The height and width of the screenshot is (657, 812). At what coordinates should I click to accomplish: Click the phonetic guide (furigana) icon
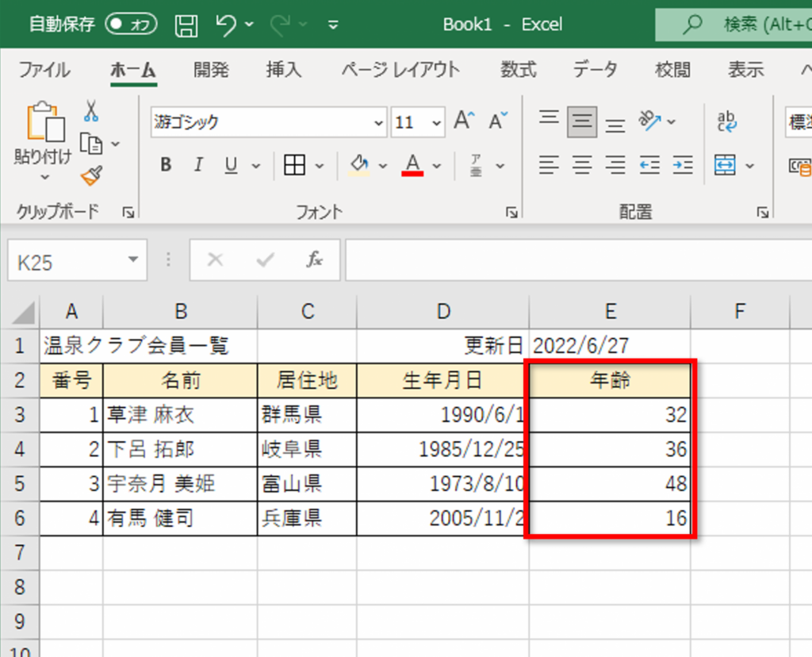[x=476, y=165]
